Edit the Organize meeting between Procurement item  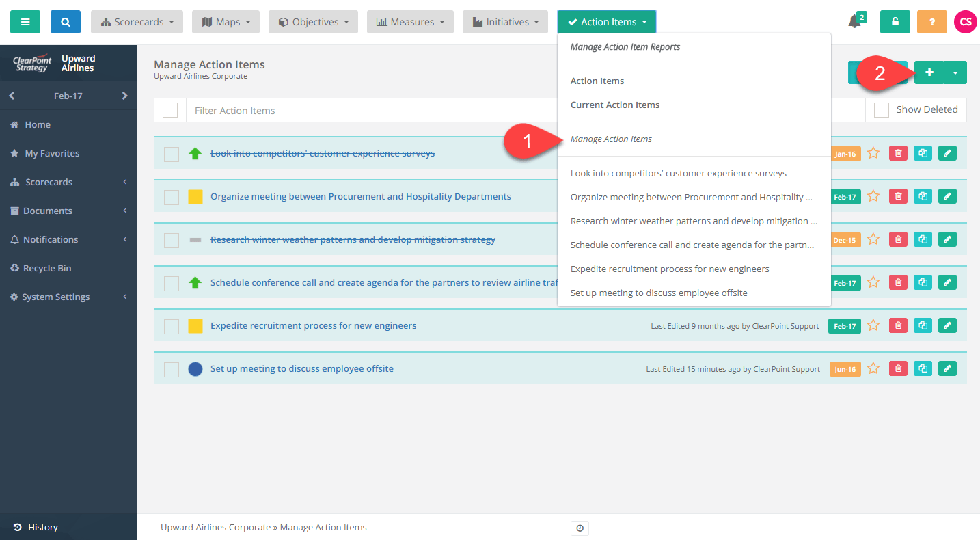[x=947, y=196]
